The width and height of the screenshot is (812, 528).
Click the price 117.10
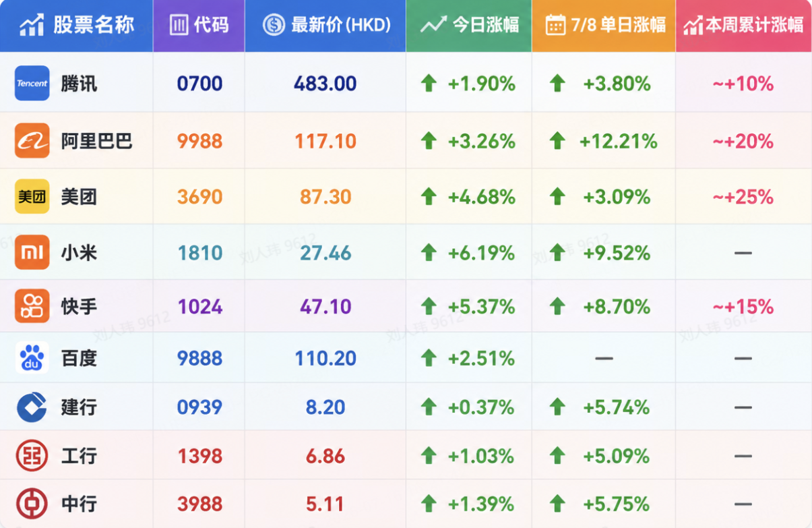pos(325,141)
